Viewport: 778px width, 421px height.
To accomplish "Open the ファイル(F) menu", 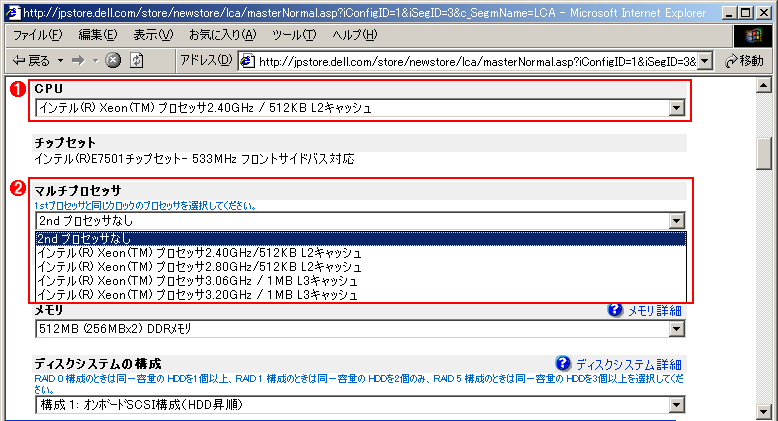I will point(38,35).
